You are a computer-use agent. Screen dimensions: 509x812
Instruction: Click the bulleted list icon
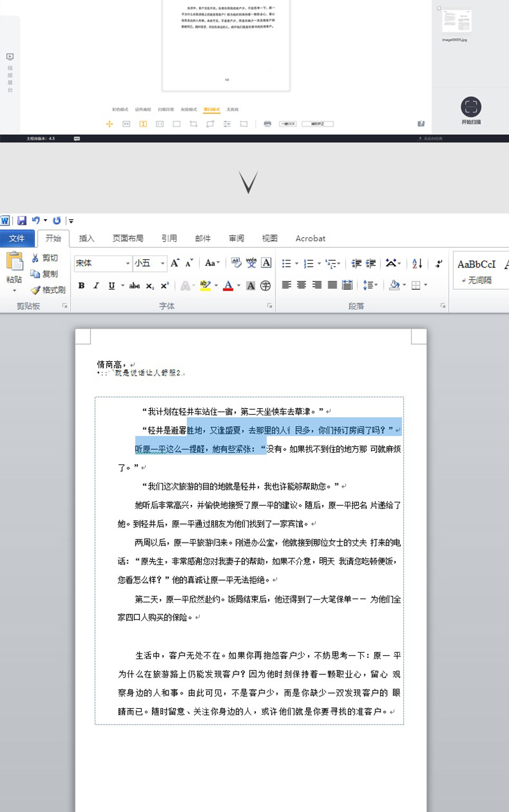pos(286,263)
